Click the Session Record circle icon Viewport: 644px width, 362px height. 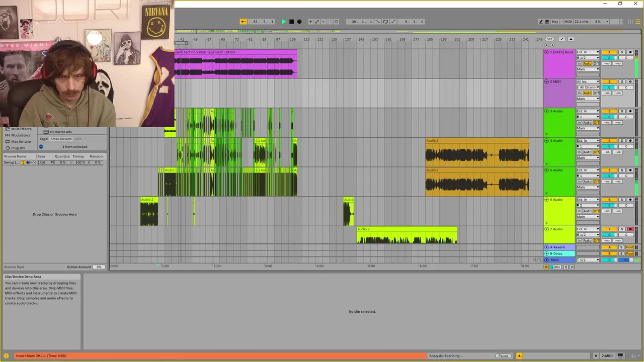point(336,22)
